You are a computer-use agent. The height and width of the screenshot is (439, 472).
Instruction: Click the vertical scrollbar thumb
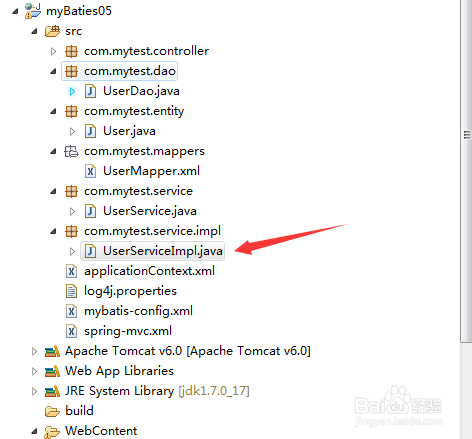tap(466, 171)
